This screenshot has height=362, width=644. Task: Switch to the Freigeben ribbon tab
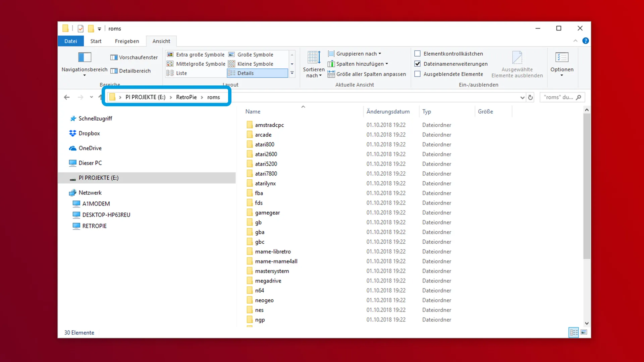[x=127, y=41]
